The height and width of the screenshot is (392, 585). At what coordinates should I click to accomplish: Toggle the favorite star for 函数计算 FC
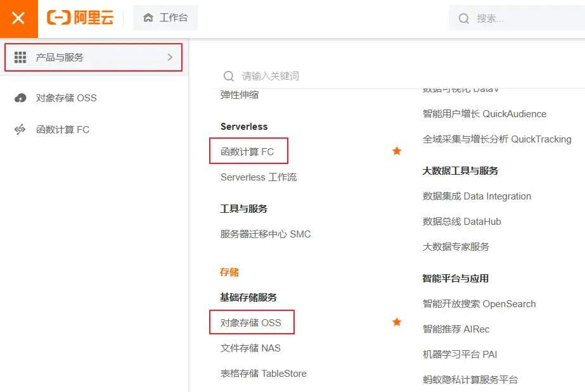tap(397, 151)
